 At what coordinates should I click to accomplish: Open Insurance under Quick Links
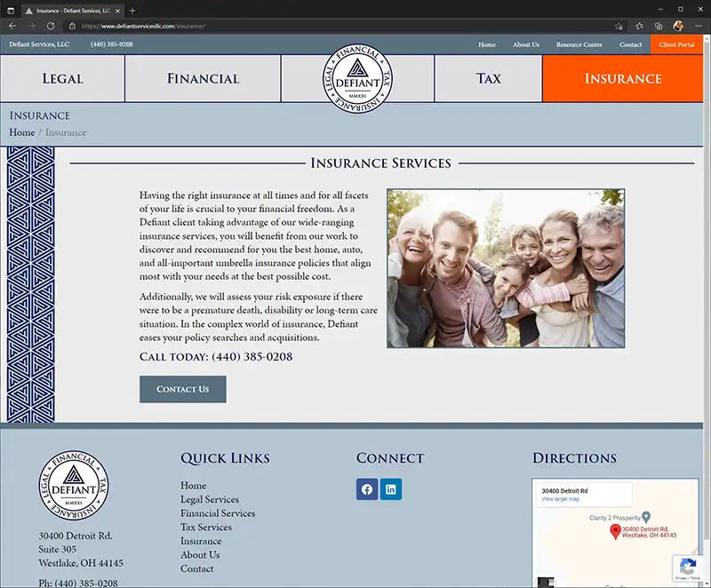(x=201, y=541)
